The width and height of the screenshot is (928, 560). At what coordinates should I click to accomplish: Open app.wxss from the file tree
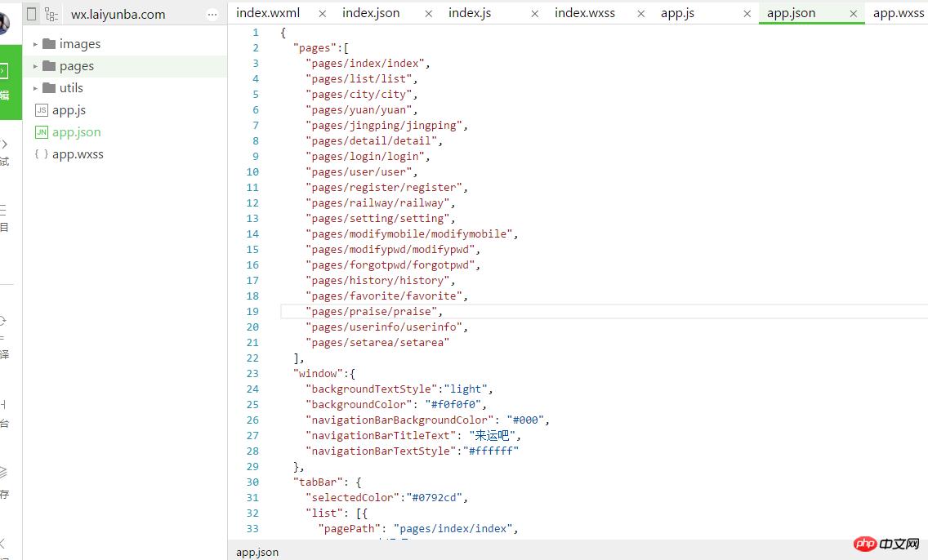78,154
